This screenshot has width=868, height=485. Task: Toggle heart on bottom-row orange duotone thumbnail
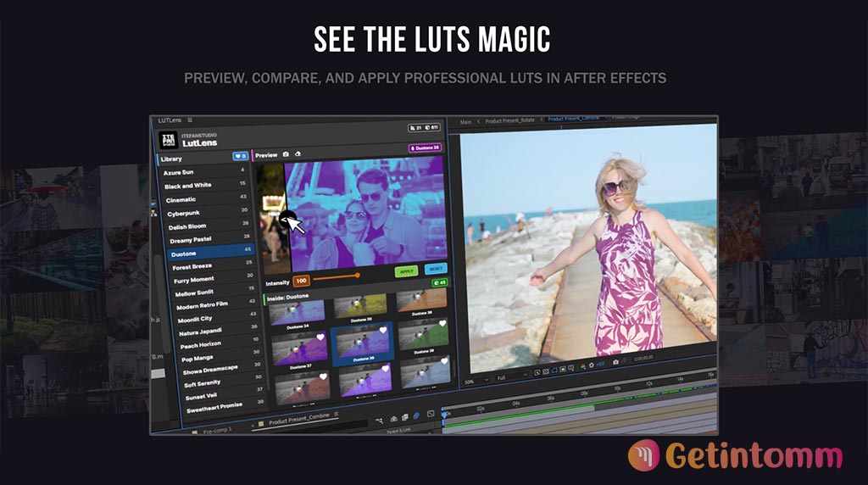(323, 376)
